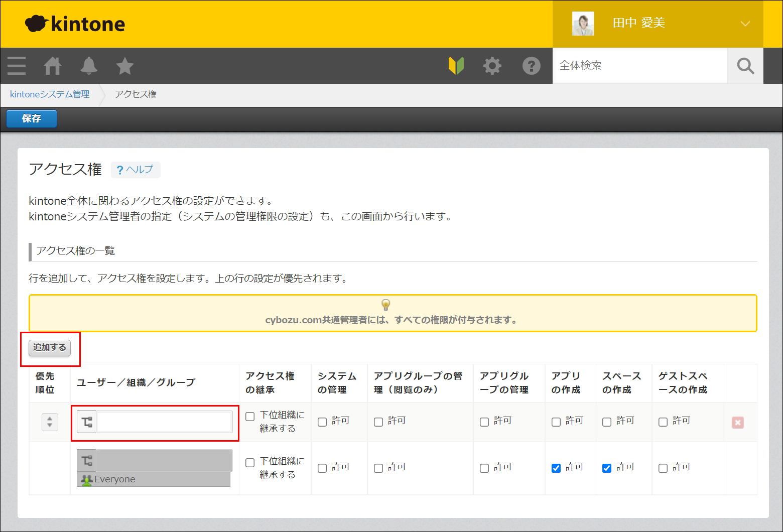Toggle ゲストスペースの作成 in Everyone row

[663, 468]
